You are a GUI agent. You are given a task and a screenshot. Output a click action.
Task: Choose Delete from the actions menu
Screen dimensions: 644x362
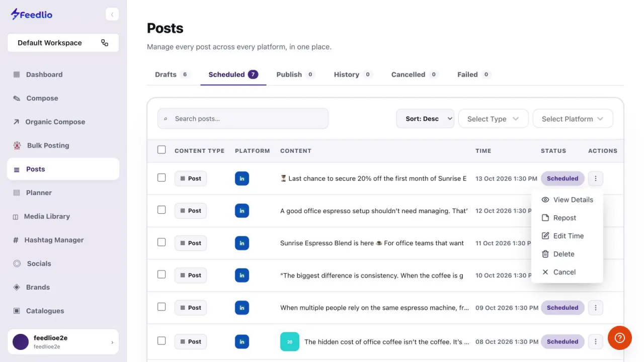567,254
